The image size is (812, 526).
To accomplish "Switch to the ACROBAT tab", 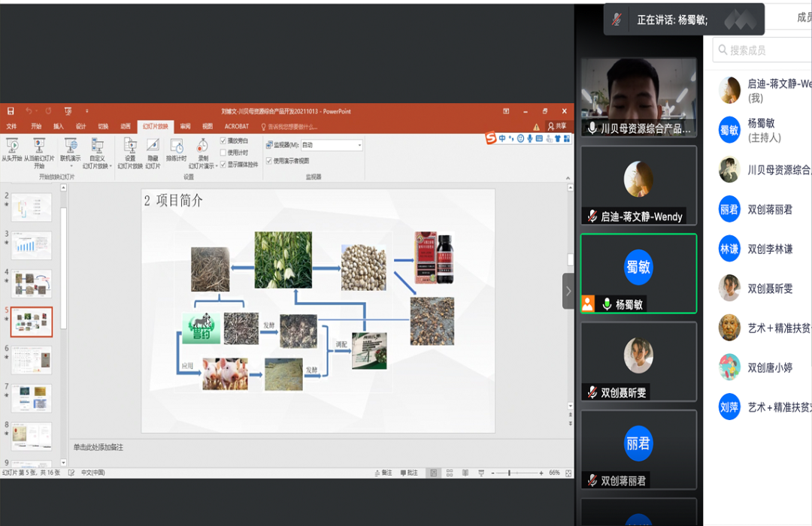I will 237,126.
